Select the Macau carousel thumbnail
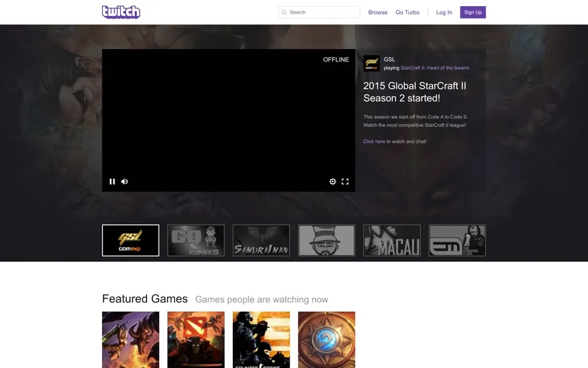This screenshot has height=368, width=588. pyautogui.click(x=392, y=240)
